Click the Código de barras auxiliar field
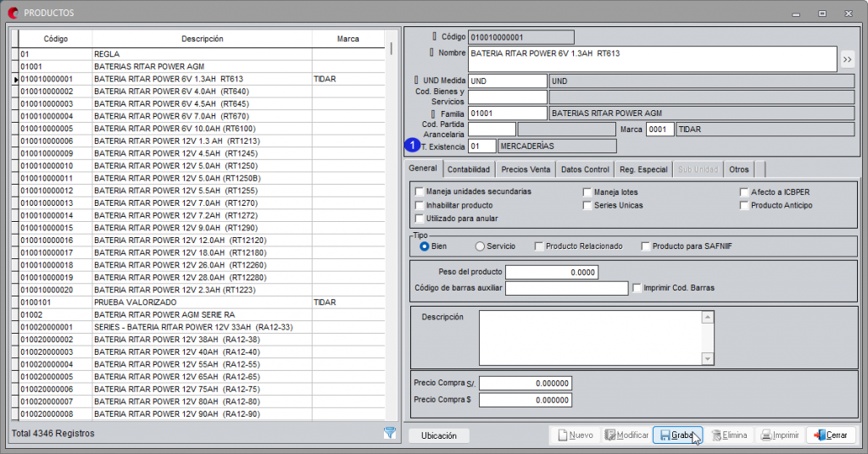The height and width of the screenshot is (454, 868). click(567, 288)
